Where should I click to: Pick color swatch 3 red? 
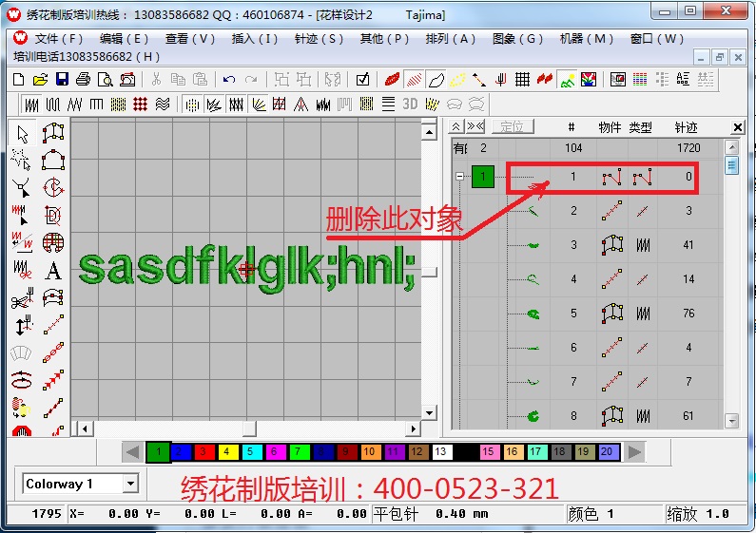[x=203, y=452]
